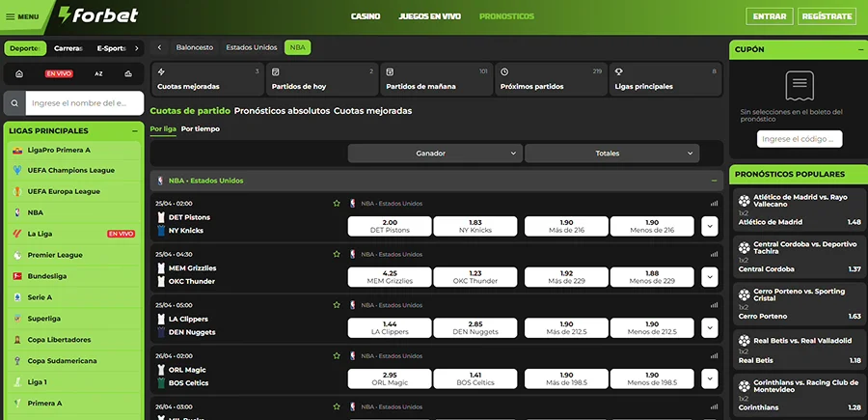Open Juegos en Vivo menu item
868x420 pixels.
pos(429,16)
